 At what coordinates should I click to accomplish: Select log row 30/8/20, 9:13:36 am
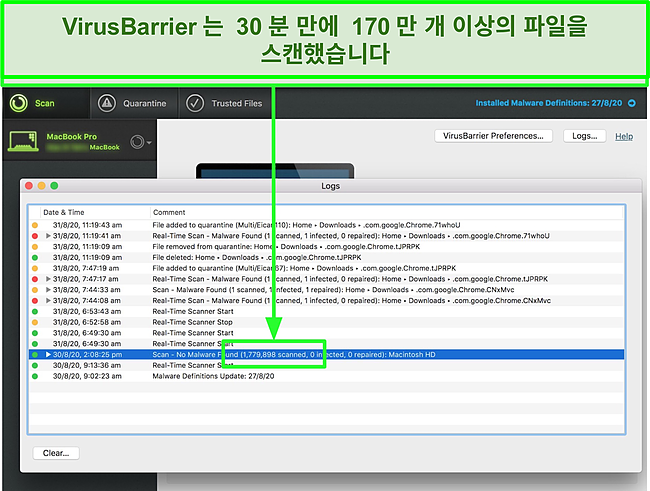(x=327, y=365)
